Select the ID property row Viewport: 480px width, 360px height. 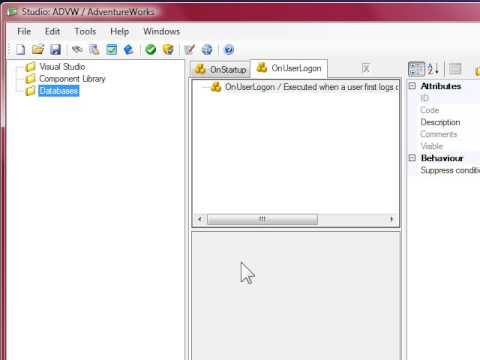pyautogui.click(x=443, y=98)
